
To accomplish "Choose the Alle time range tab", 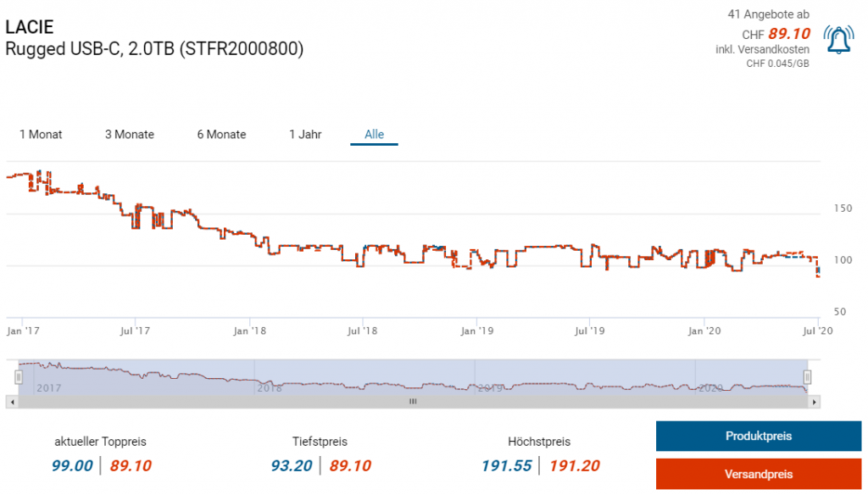I will (x=374, y=134).
